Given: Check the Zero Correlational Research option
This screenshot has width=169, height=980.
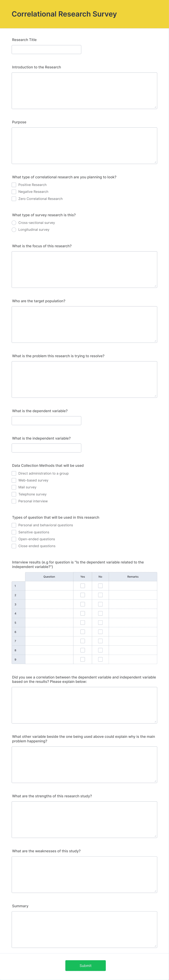Looking at the screenshot, I should click(x=14, y=199).
